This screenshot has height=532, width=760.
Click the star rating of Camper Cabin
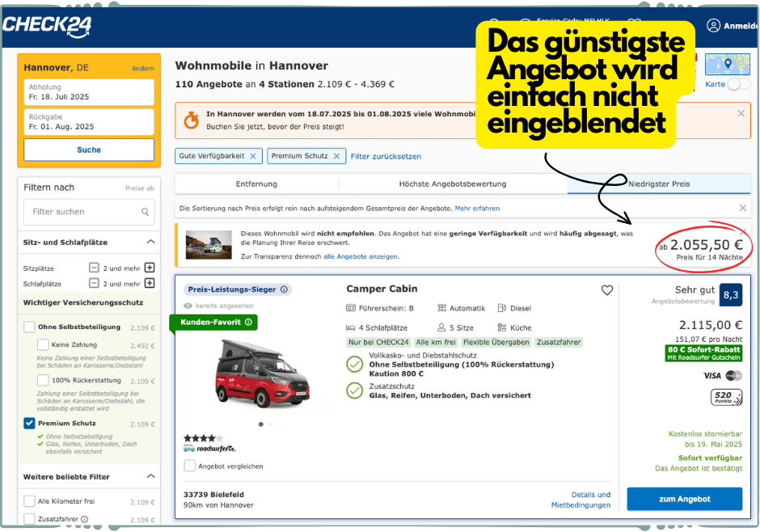point(203,438)
